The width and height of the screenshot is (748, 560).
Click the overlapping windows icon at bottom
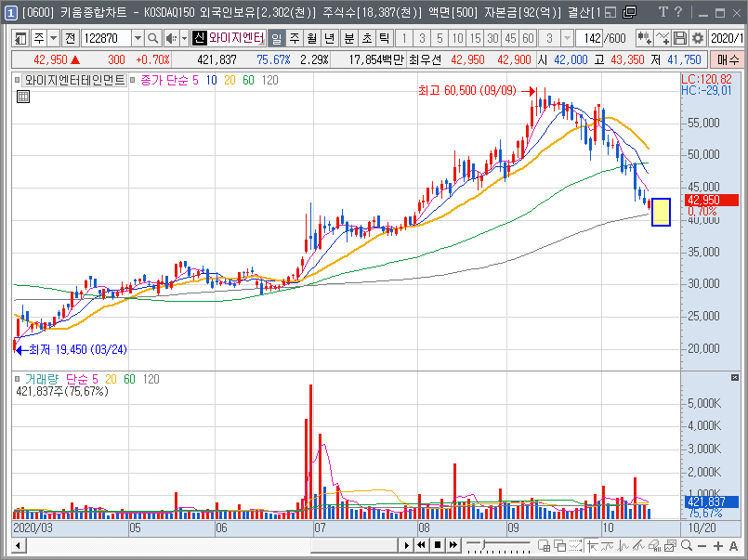(x=559, y=545)
